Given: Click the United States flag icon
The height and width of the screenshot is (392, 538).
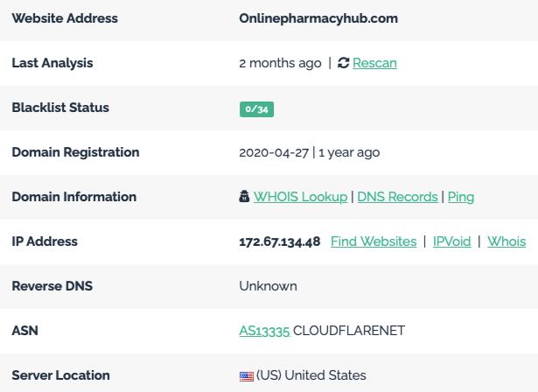Looking at the screenshot, I should click(247, 376).
